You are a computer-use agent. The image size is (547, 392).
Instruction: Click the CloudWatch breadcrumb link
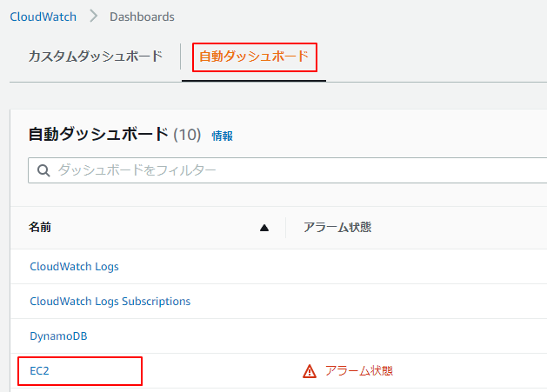coord(43,17)
